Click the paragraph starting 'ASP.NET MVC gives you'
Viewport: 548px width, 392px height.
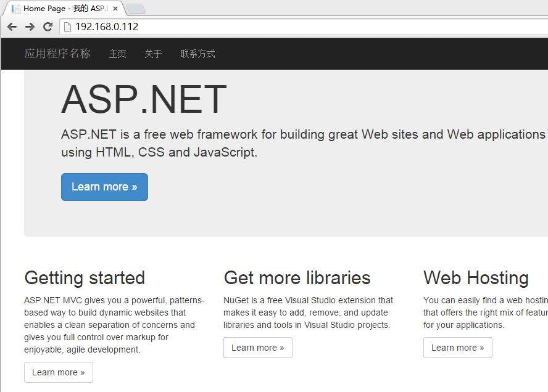[114, 325]
